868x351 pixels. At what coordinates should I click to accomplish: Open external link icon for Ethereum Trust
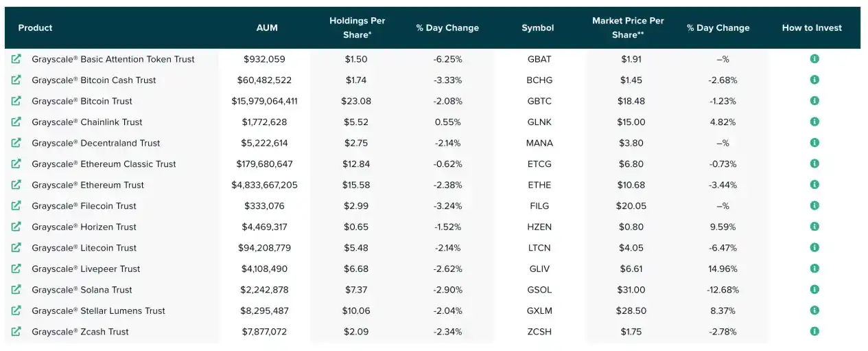[16, 185]
